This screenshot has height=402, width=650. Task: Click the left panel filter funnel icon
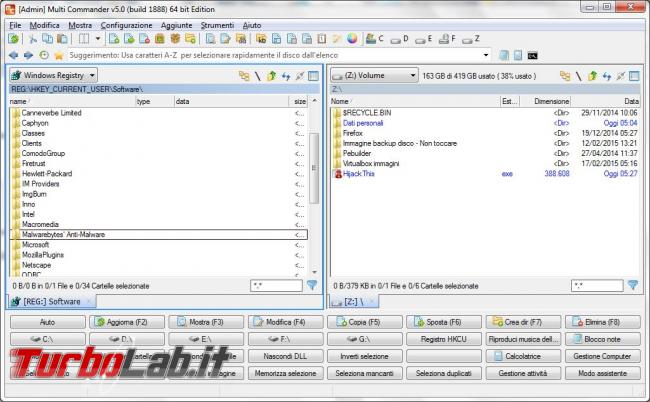312,285
